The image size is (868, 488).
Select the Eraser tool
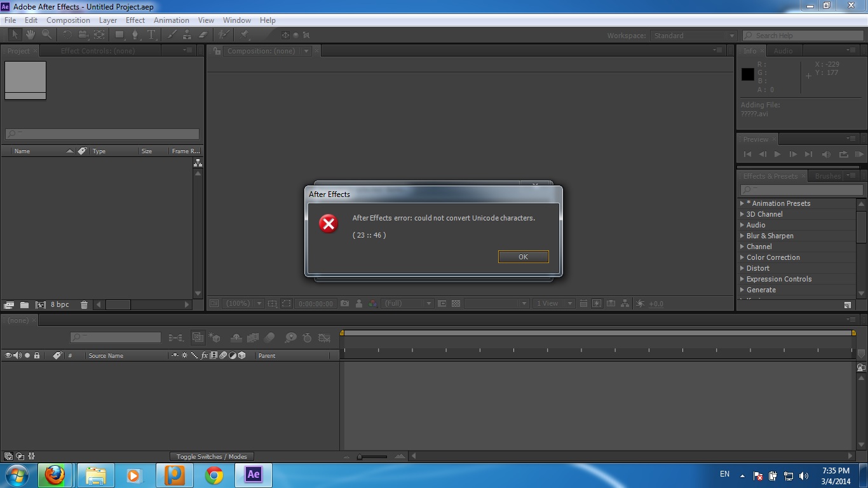[203, 35]
